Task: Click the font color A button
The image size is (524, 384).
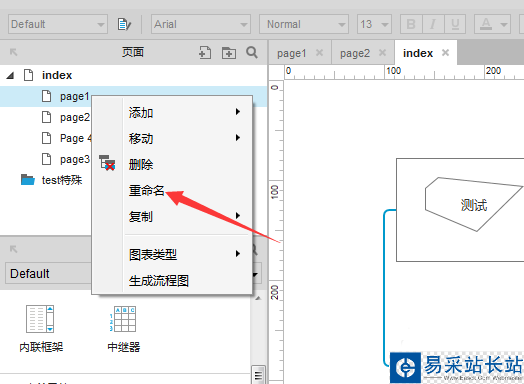Action: [x=486, y=24]
